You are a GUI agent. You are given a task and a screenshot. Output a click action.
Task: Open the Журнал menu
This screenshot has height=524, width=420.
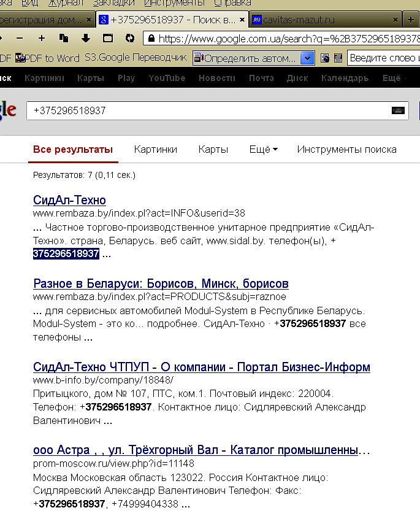pyautogui.click(x=66, y=3)
